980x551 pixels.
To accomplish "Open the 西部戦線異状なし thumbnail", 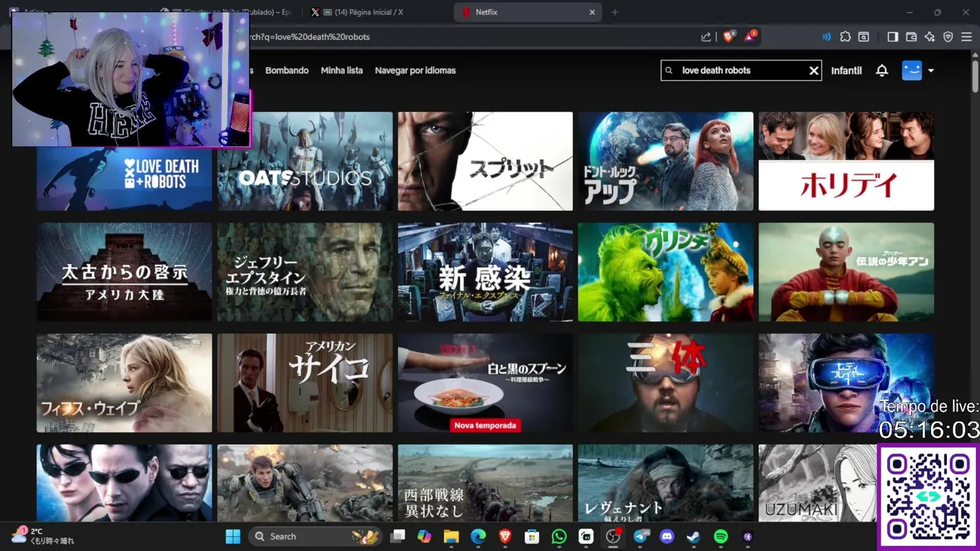I will [x=485, y=484].
